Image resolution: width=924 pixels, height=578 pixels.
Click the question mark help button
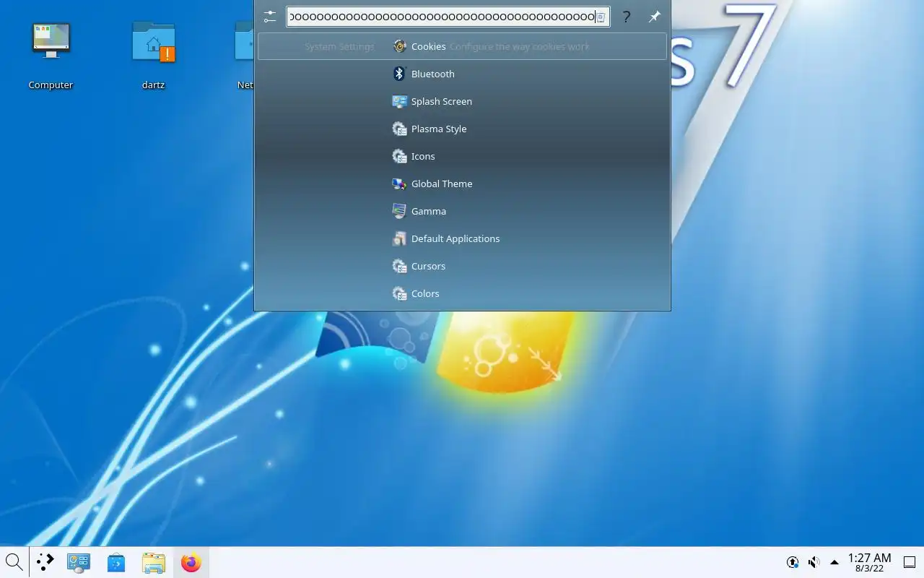pyautogui.click(x=627, y=17)
